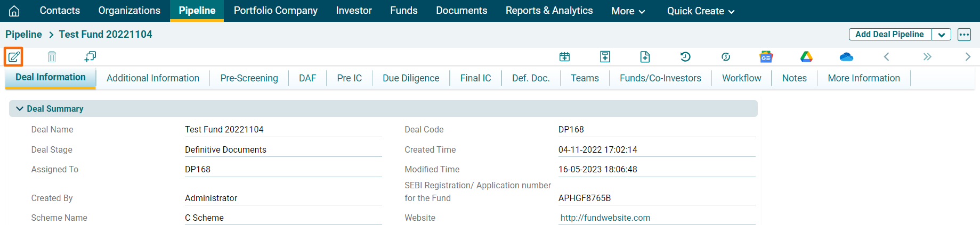Click the calendar add event icon
The width and height of the screenshot is (980, 225).
[564, 57]
